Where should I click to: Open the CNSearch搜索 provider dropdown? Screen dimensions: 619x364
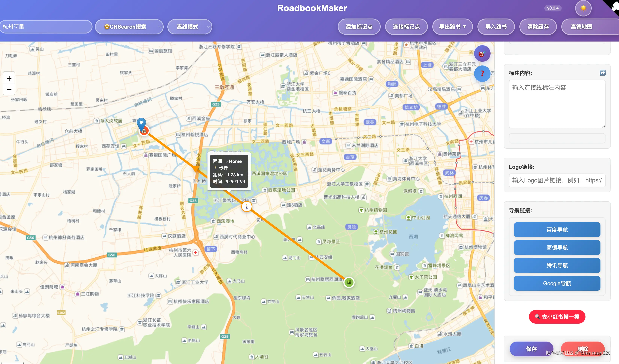pyautogui.click(x=129, y=27)
